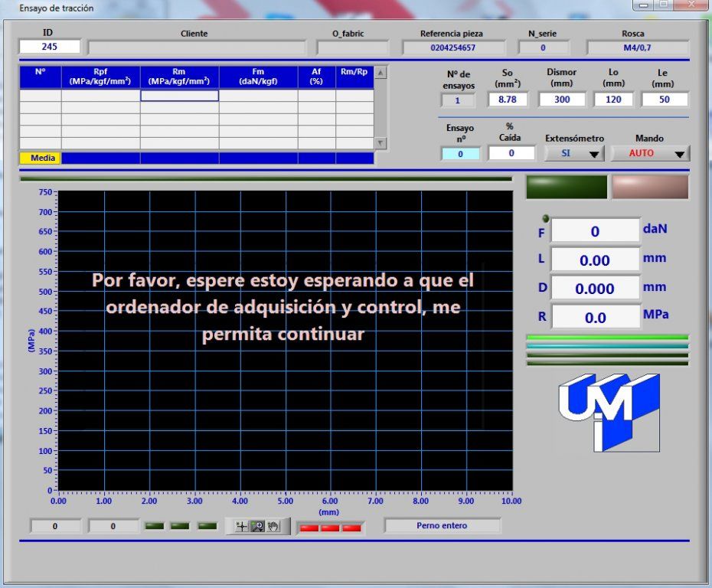Click the small LED indicator beside F
This screenshot has width=712, height=588.
pos(545,218)
